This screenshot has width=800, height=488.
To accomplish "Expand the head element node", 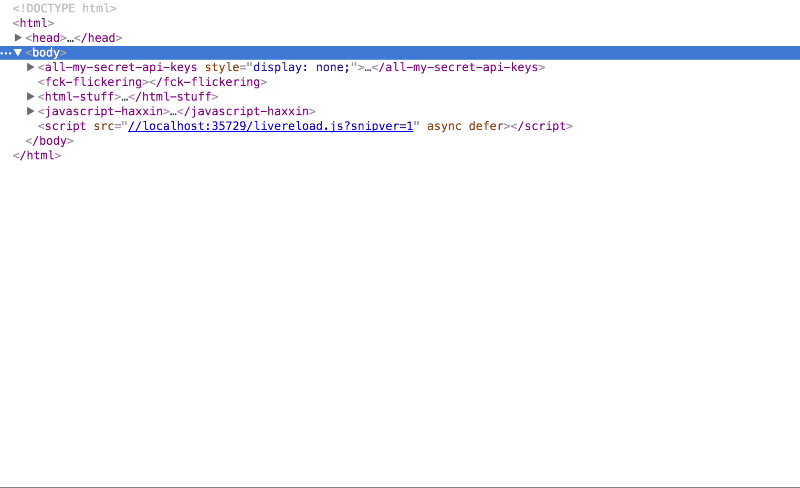I will pos(18,38).
